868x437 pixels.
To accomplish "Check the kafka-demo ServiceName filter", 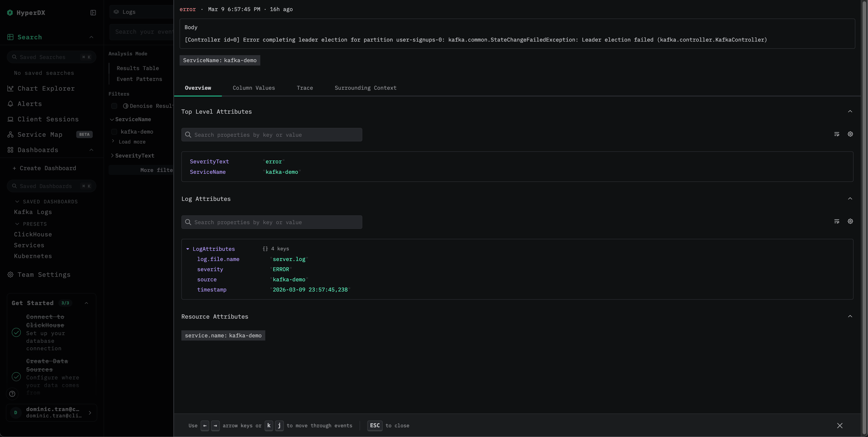I will click(114, 132).
